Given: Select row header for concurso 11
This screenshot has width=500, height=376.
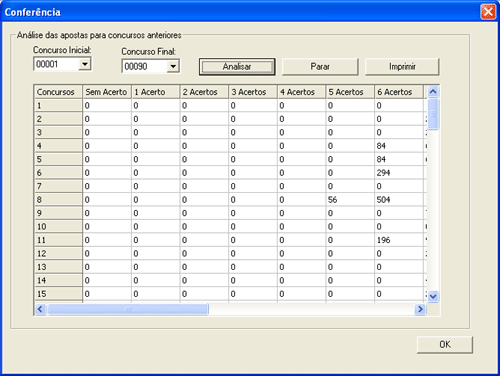Looking at the screenshot, I should click(x=59, y=240).
